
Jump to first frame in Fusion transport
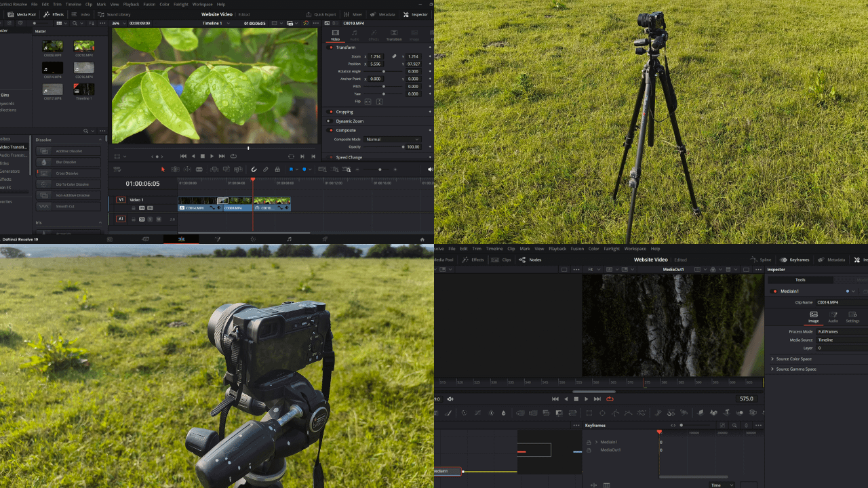coord(555,399)
